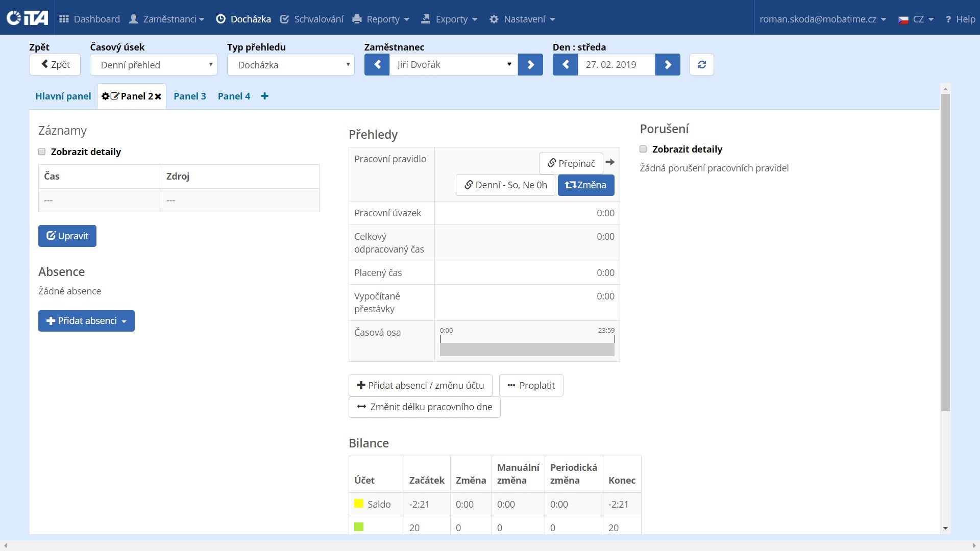The image size is (980, 551).
Task: Expand the Přidat absenci dropdown button
Action: [86, 321]
